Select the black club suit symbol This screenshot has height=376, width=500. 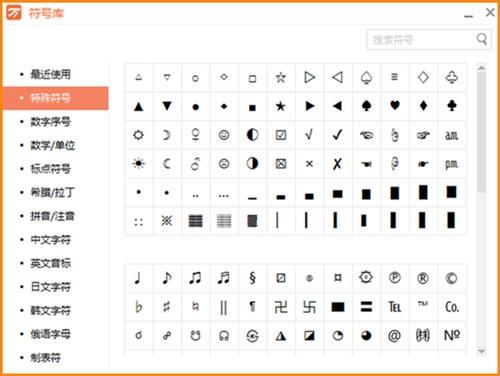tap(452, 106)
